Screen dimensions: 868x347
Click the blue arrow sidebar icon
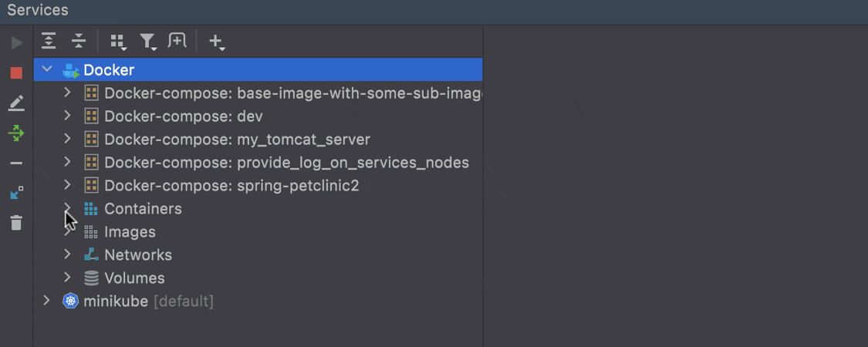17,193
